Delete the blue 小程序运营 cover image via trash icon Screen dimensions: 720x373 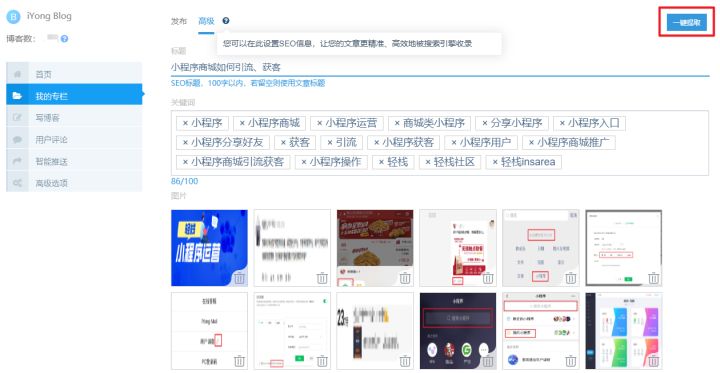click(240, 278)
